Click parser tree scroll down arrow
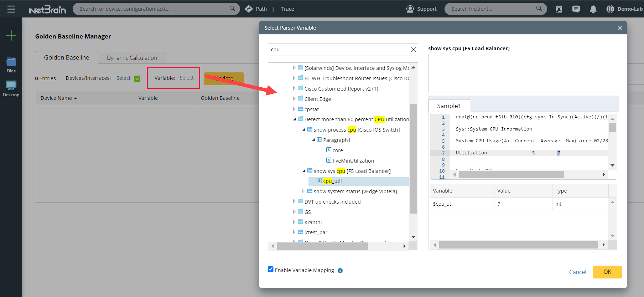 (x=413, y=237)
